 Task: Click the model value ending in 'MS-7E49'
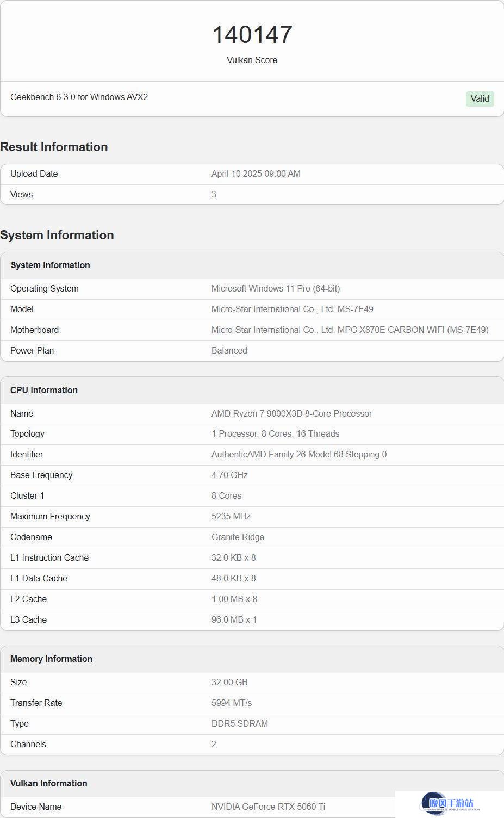(293, 309)
